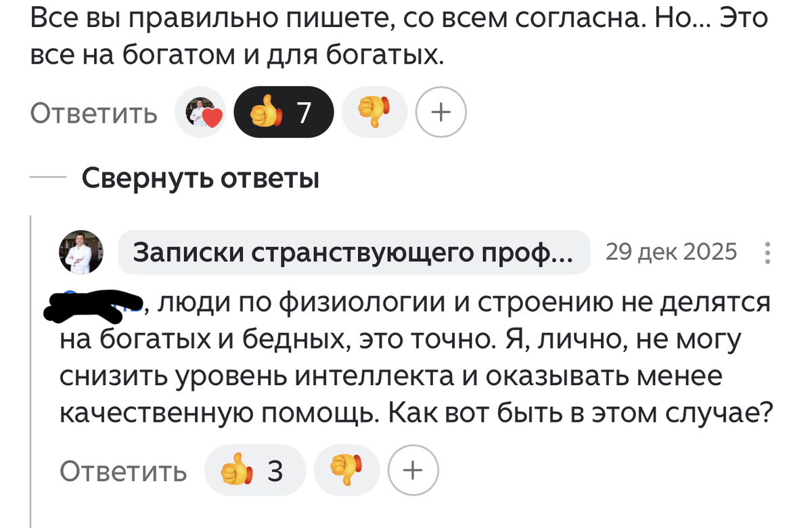Open additional reactions with the + under the reply
The image size is (812, 528).
[x=412, y=469]
